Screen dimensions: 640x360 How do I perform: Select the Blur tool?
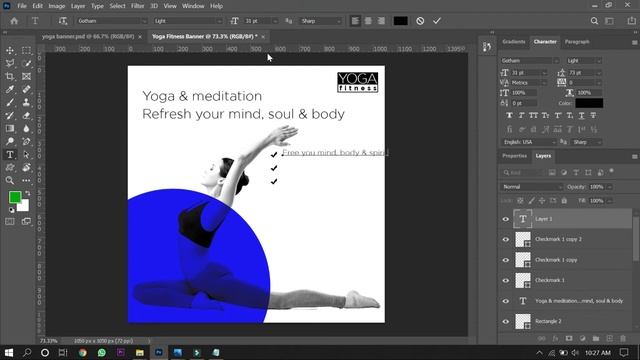(26, 129)
